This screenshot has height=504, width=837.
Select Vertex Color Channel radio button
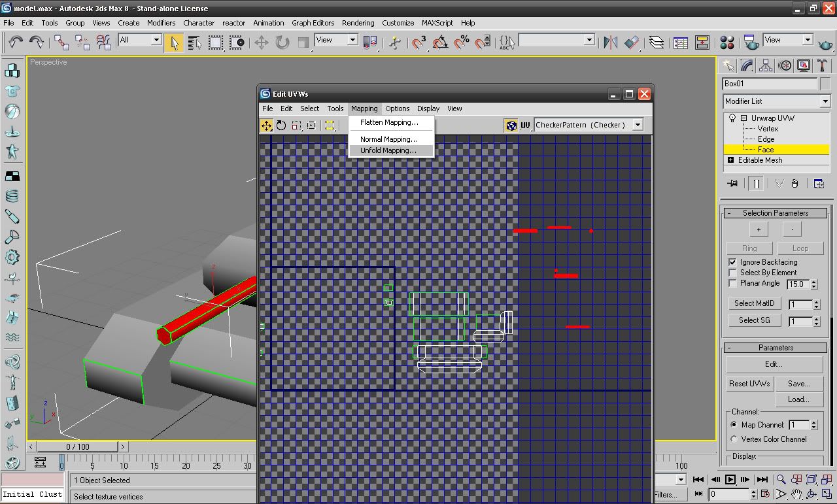click(x=734, y=439)
